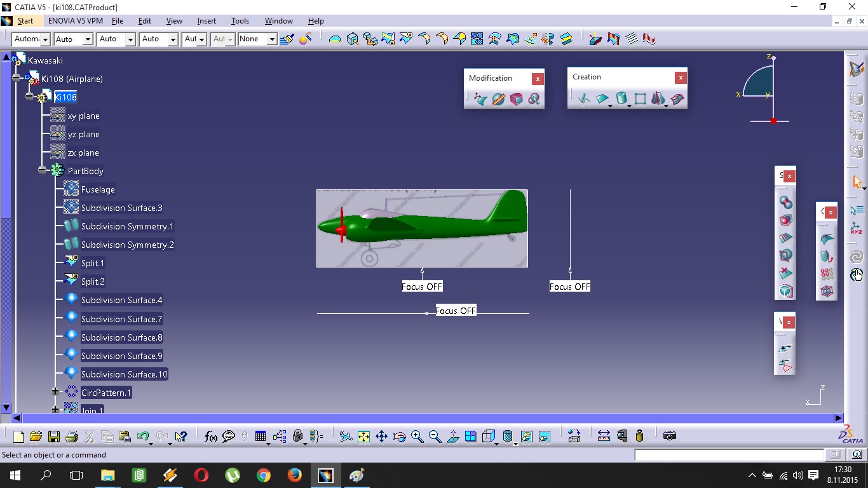
Task: Collapse the PartBody node
Action: point(42,170)
